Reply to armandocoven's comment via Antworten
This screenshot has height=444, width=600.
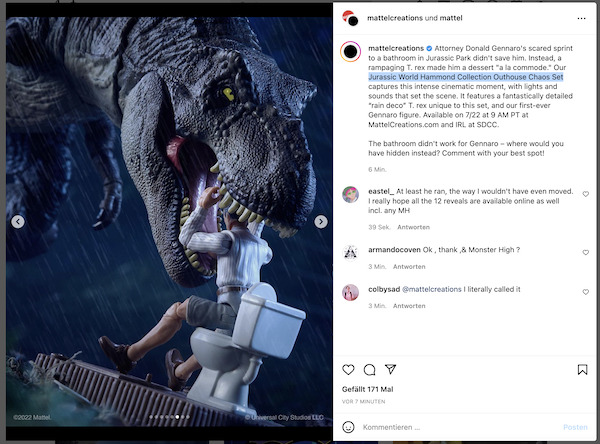click(409, 267)
